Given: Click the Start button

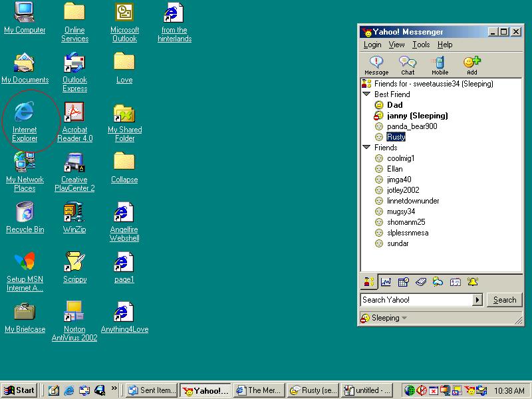Looking at the screenshot, I should tap(19, 390).
